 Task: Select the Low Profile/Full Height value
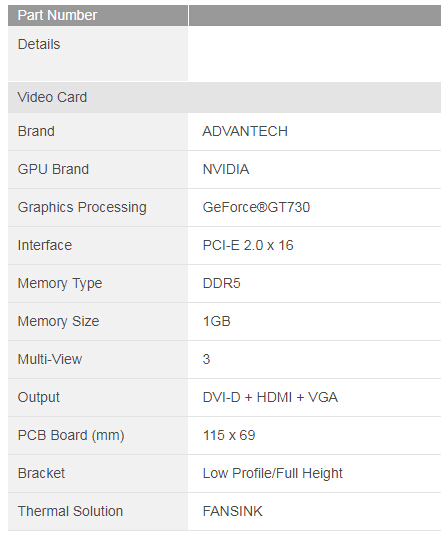pos(273,474)
